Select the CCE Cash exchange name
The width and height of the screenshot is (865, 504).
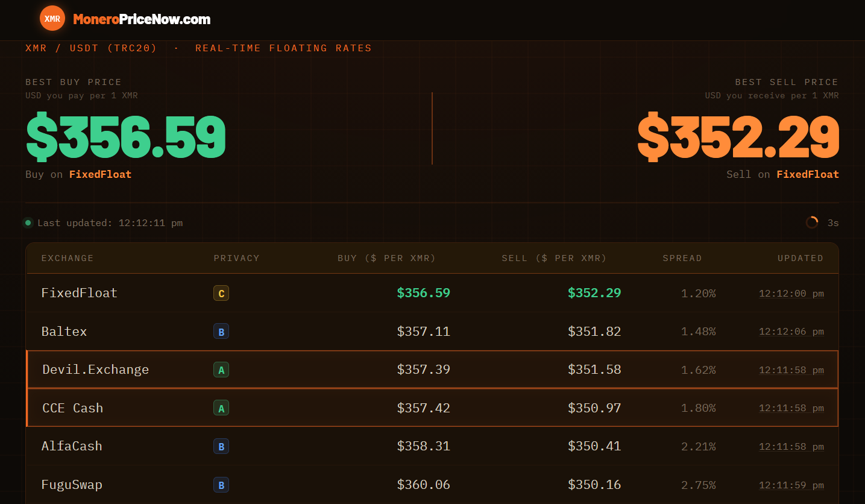pos(73,408)
